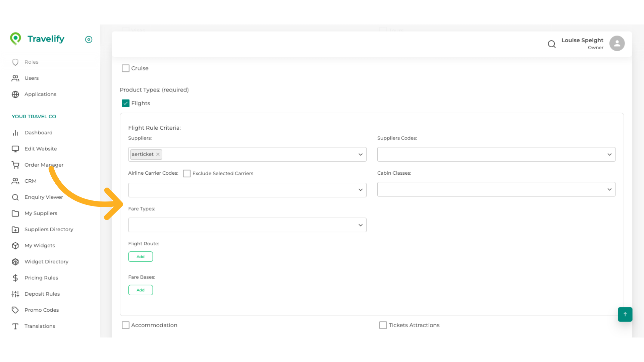This screenshot has height=362, width=644.
Task: Uncheck the Flights product type
Action: [125, 103]
